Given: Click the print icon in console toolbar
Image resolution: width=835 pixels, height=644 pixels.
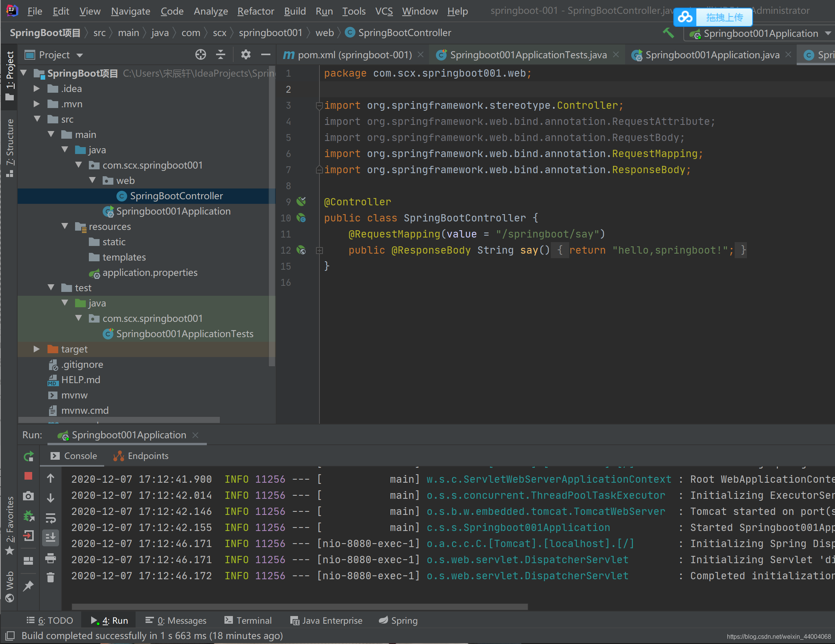Looking at the screenshot, I should (x=51, y=558).
